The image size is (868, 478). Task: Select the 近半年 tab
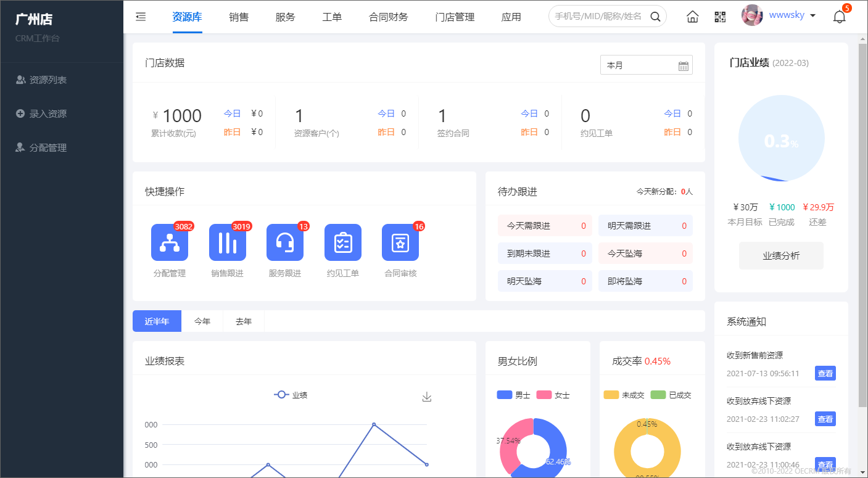[157, 321]
